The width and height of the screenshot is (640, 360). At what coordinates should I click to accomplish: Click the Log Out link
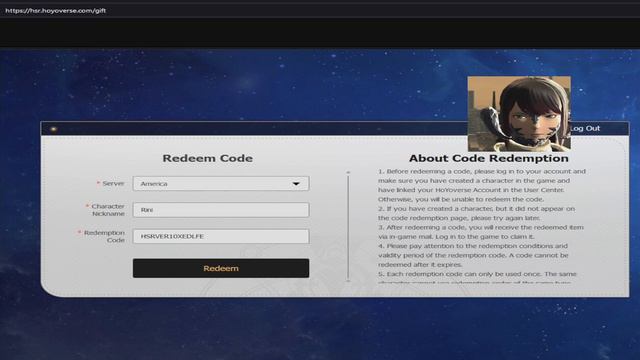tap(585, 128)
